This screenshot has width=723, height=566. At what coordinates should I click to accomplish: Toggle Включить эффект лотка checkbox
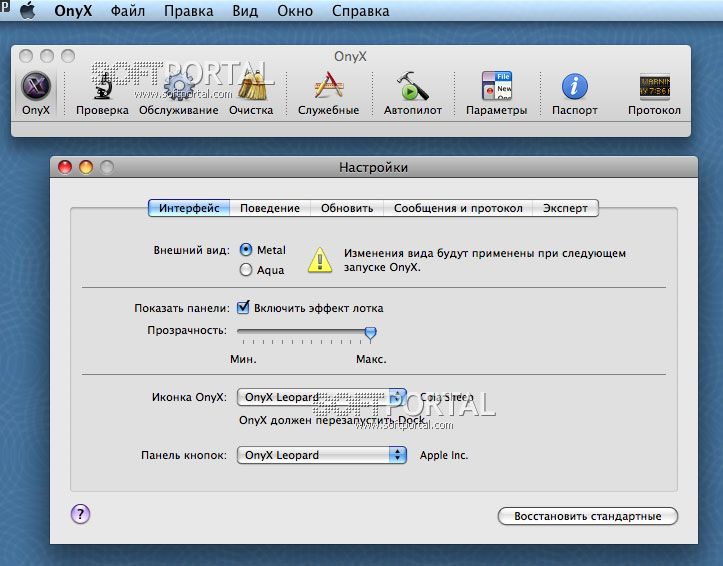pos(243,307)
